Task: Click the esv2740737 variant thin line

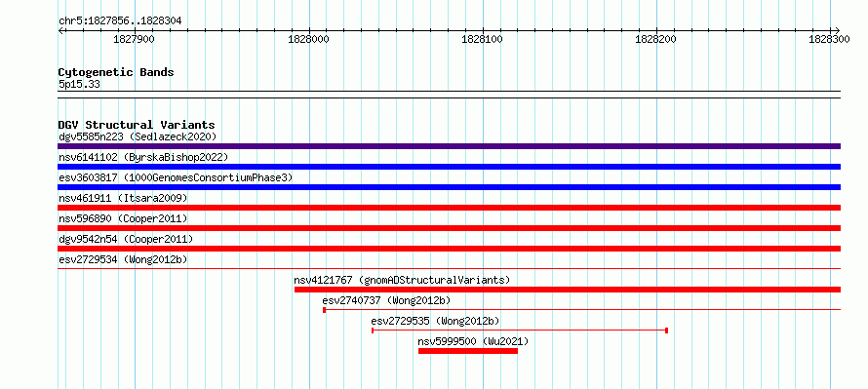Action: coord(582,310)
